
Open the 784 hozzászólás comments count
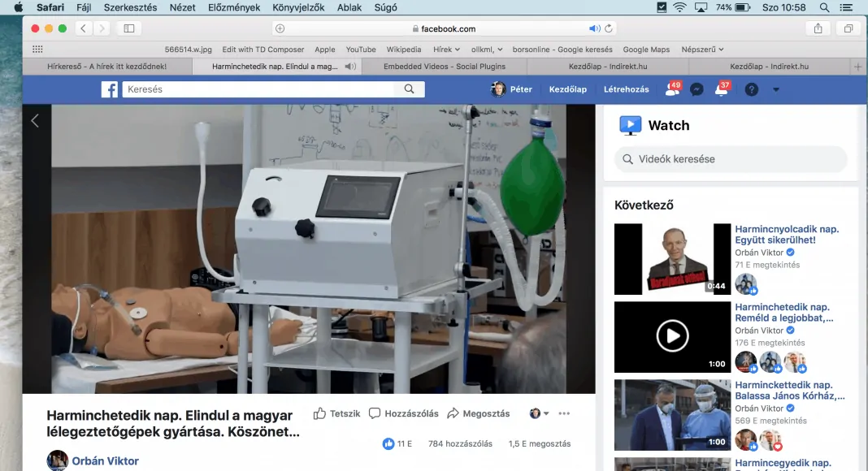(460, 443)
